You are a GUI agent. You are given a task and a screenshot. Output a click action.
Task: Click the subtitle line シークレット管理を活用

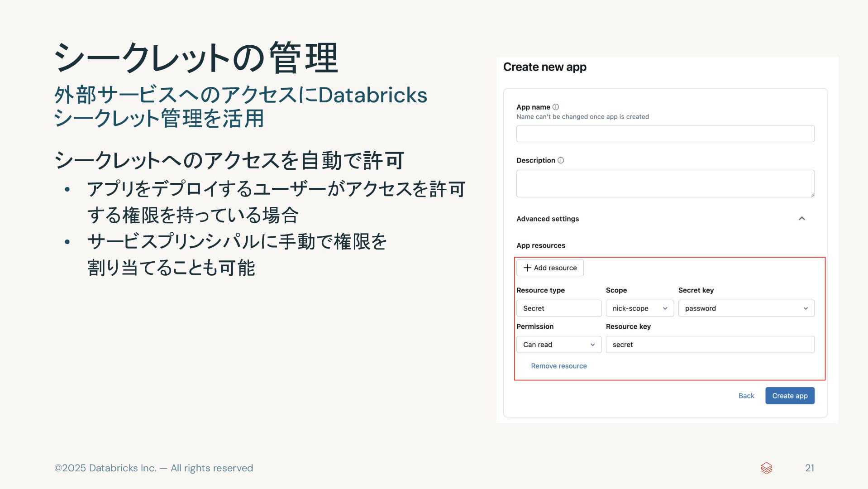pos(159,119)
